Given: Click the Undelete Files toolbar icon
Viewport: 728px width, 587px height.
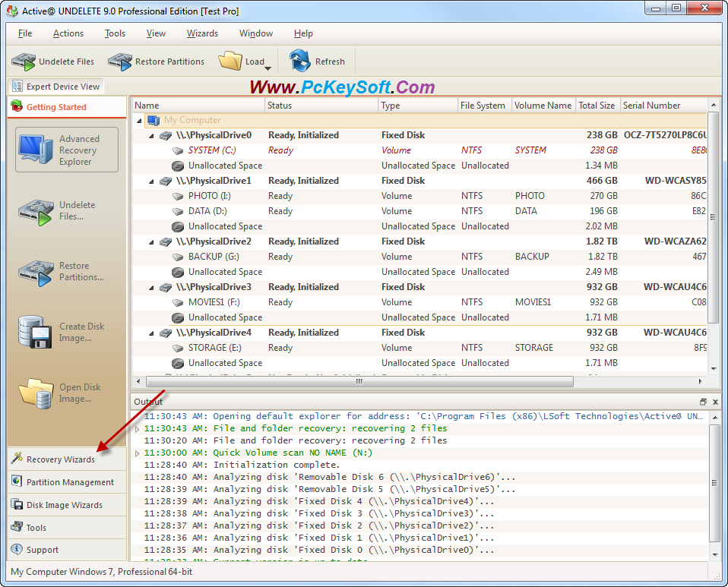Looking at the screenshot, I should tap(24, 62).
